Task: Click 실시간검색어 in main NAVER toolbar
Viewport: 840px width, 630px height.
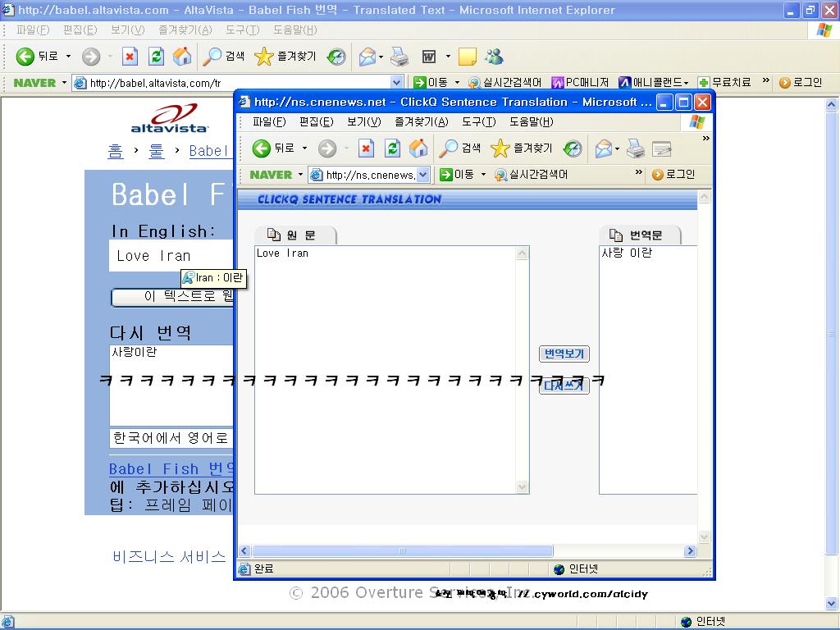Action: pyautogui.click(x=505, y=83)
